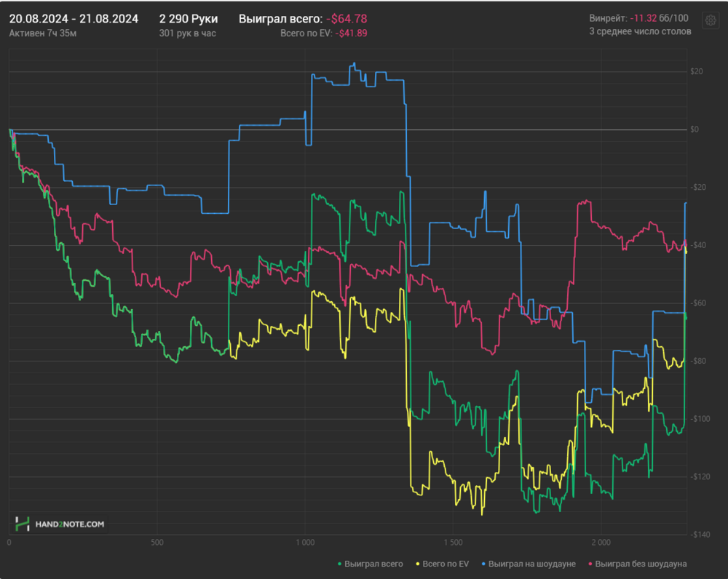Image resolution: width=728 pixels, height=579 pixels.
Task: Click the -$80 y-axis label
Action: tap(698, 361)
